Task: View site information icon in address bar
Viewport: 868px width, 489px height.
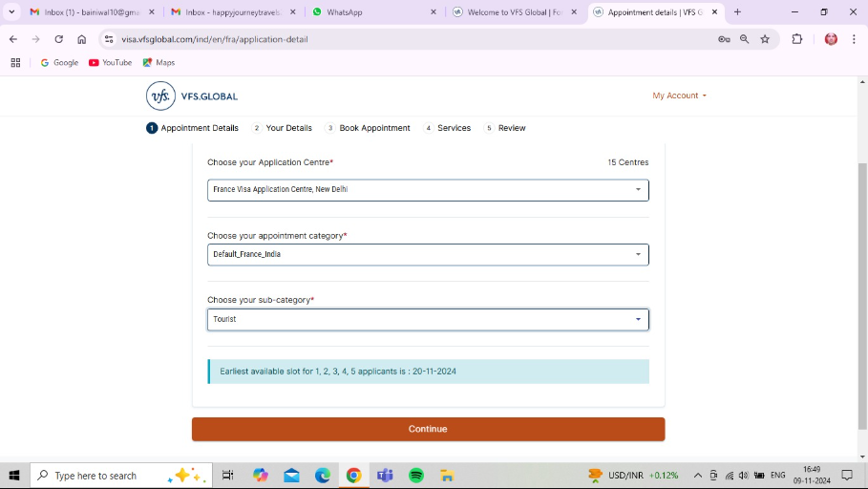Action: [109, 39]
